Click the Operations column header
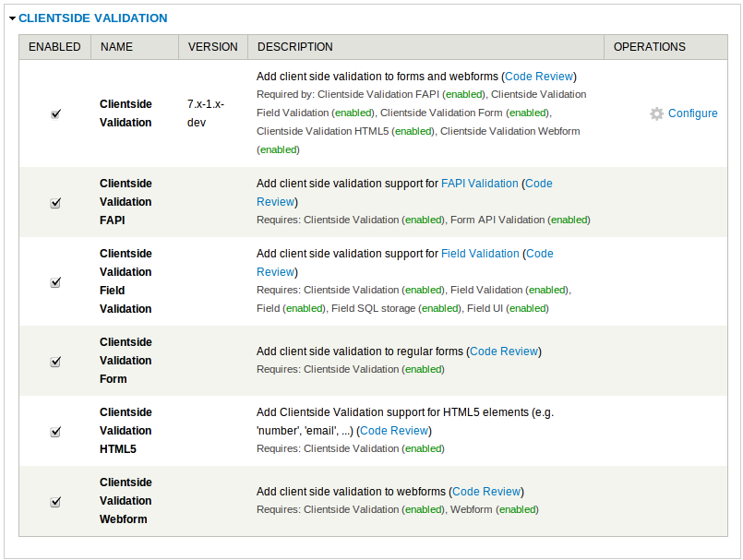 (x=649, y=47)
